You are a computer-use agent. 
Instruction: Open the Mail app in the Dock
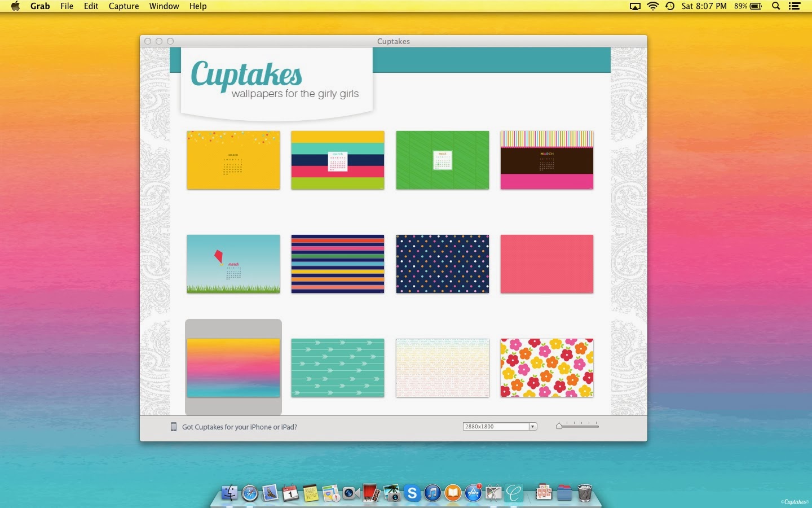pos(270,493)
